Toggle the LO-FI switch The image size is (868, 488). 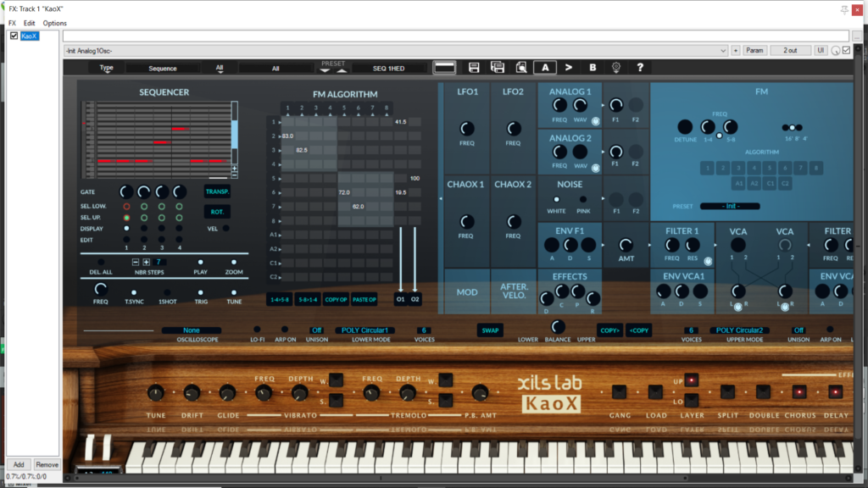click(x=257, y=330)
